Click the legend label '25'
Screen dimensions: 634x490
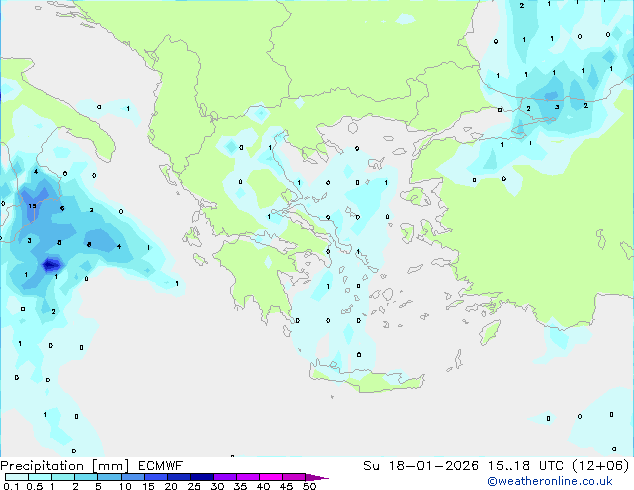tap(194, 486)
